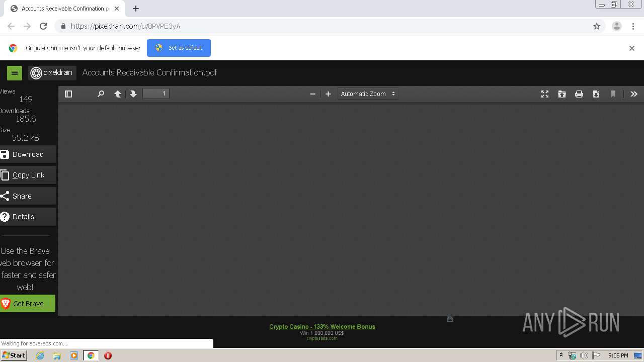Click the Chrome taskbar icon
The image size is (644, 362).
click(x=91, y=355)
